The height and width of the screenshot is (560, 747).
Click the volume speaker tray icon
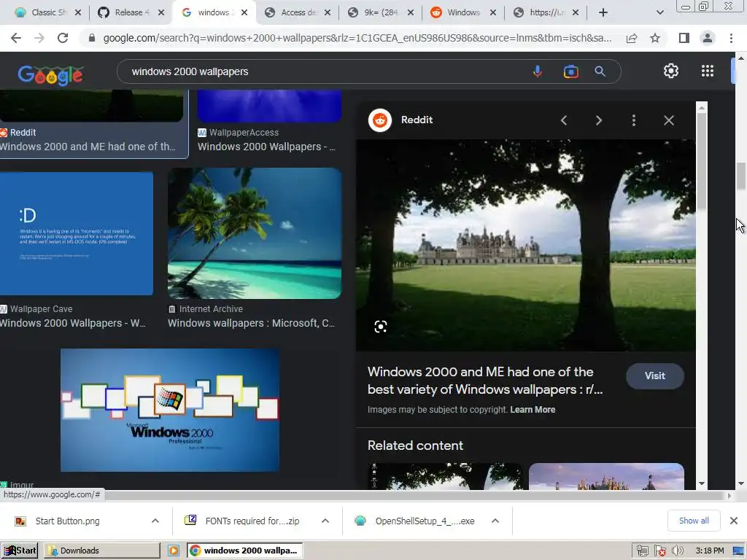pos(677,551)
